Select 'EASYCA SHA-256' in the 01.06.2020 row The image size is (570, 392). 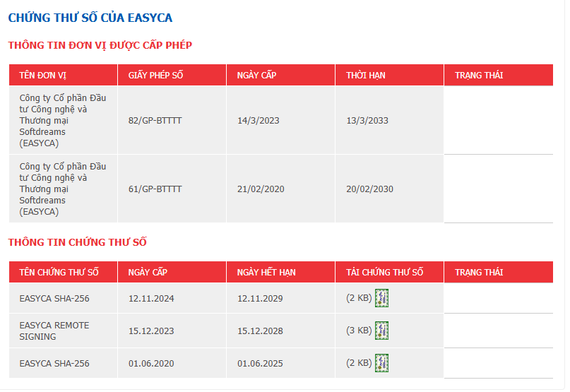coord(54,364)
